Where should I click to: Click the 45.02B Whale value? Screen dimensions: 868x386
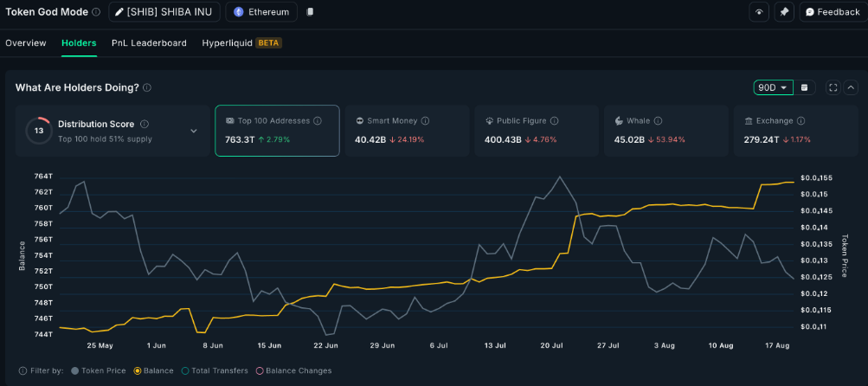629,139
